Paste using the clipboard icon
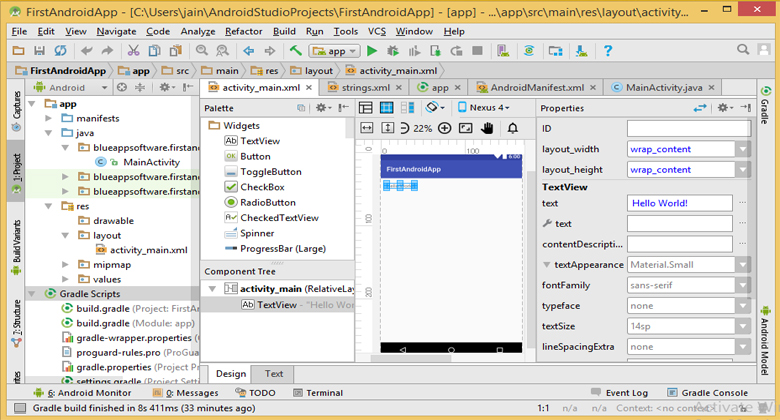This screenshot has height=420, width=780. click(x=176, y=51)
